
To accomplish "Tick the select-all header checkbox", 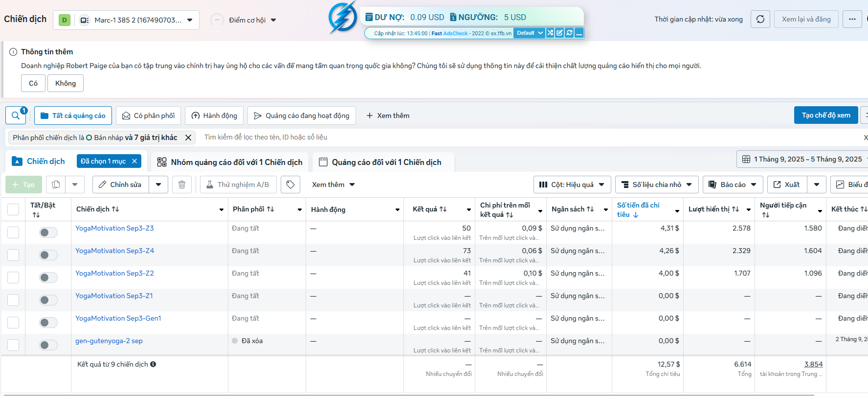I will (13, 210).
